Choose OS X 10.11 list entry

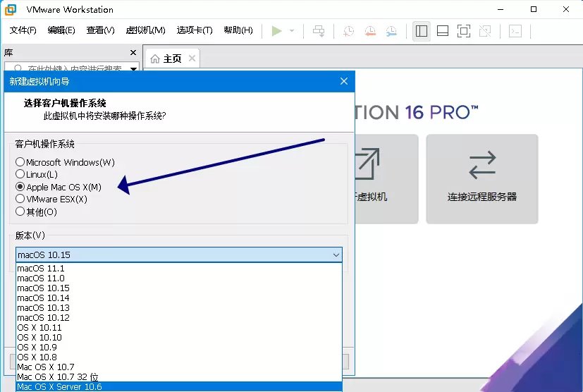[x=179, y=327]
